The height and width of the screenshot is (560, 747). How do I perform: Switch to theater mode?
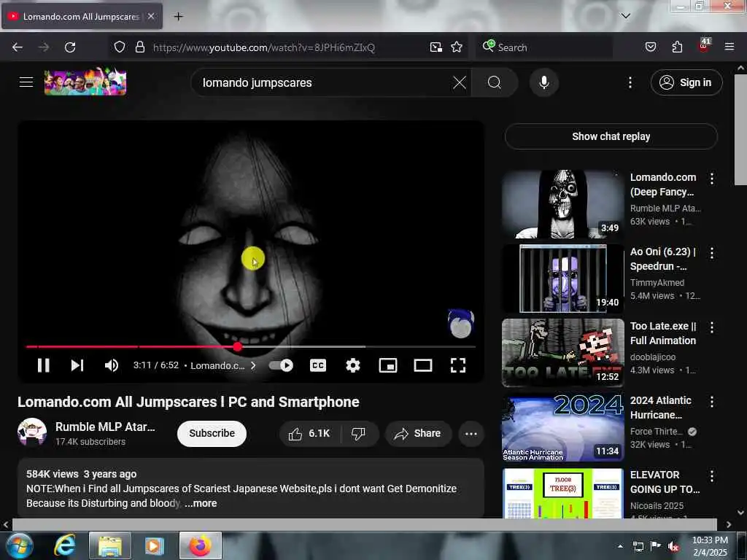423,365
